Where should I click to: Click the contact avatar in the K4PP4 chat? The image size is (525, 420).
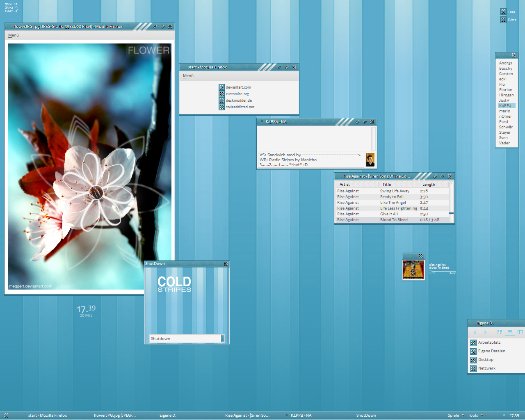[x=370, y=160]
